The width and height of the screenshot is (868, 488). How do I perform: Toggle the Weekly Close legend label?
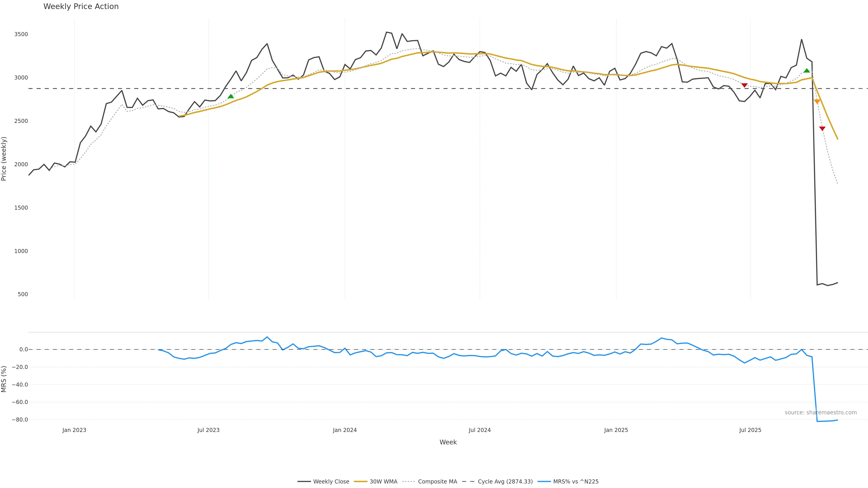click(x=331, y=482)
